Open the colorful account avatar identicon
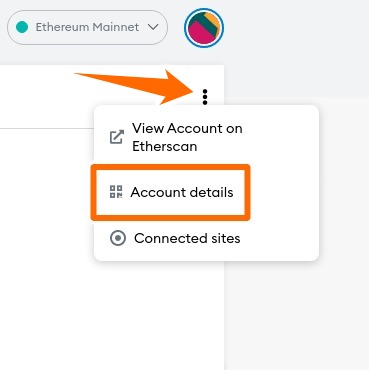The width and height of the screenshot is (369, 370). click(x=204, y=28)
